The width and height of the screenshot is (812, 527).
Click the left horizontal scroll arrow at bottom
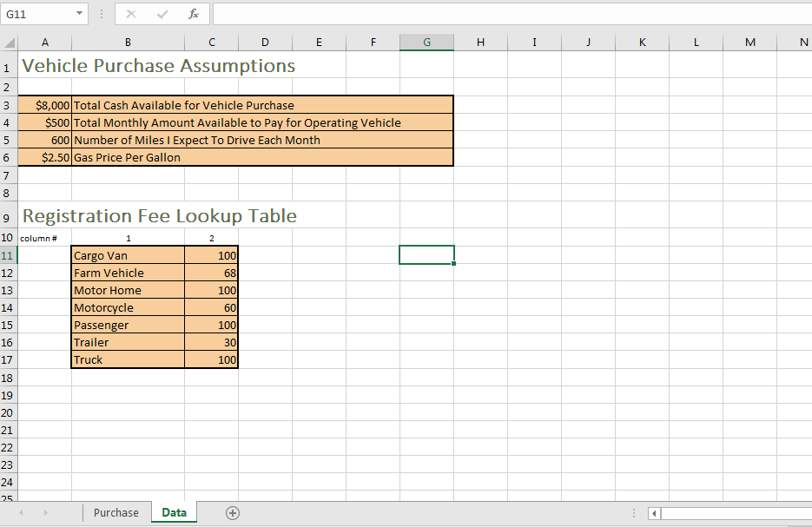(x=653, y=513)
